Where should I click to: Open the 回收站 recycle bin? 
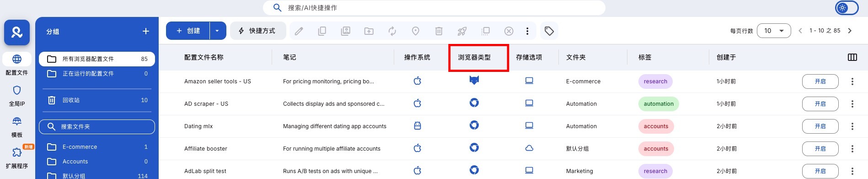97,100
